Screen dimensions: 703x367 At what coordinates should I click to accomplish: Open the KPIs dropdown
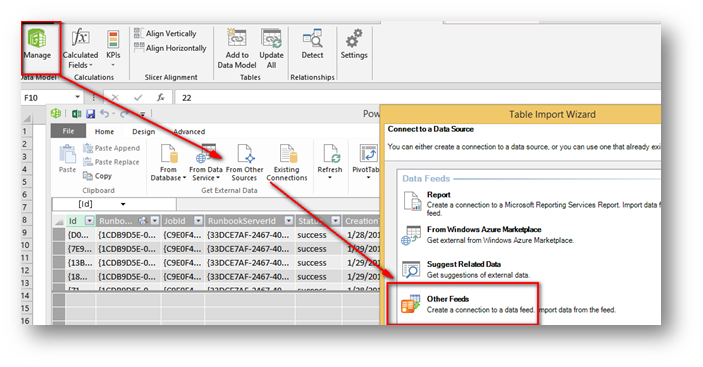click(113, 48)
